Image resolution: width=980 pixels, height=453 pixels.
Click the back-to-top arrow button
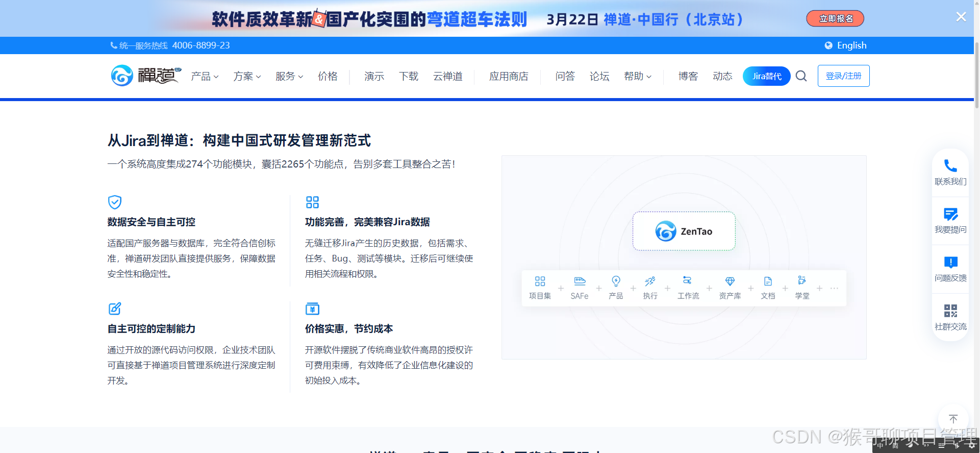[953, 419]
